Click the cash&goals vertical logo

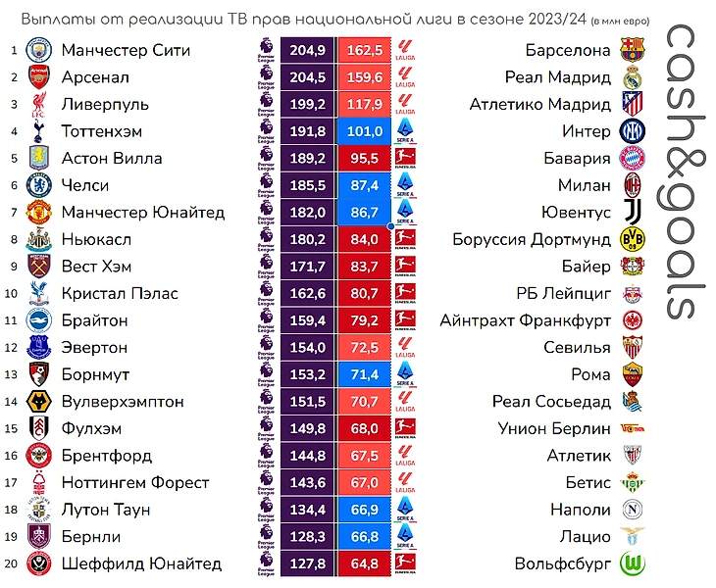pos(681,171)
